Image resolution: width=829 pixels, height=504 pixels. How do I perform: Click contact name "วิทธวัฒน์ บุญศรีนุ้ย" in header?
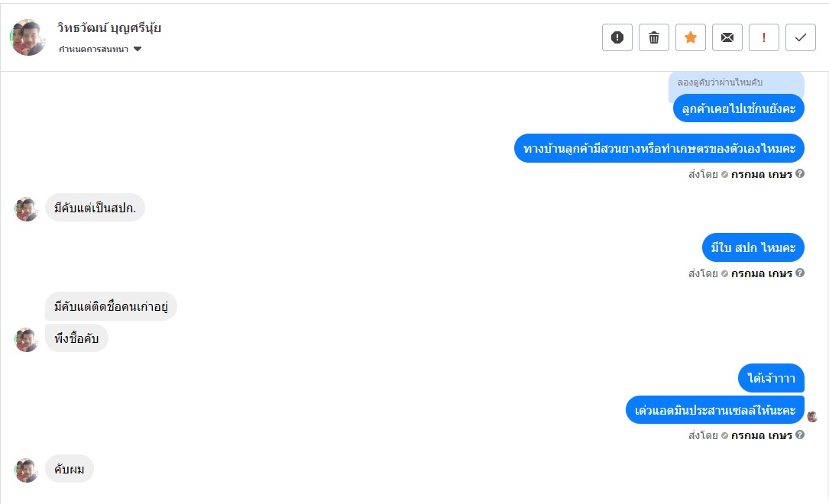[x=109, y=28]
